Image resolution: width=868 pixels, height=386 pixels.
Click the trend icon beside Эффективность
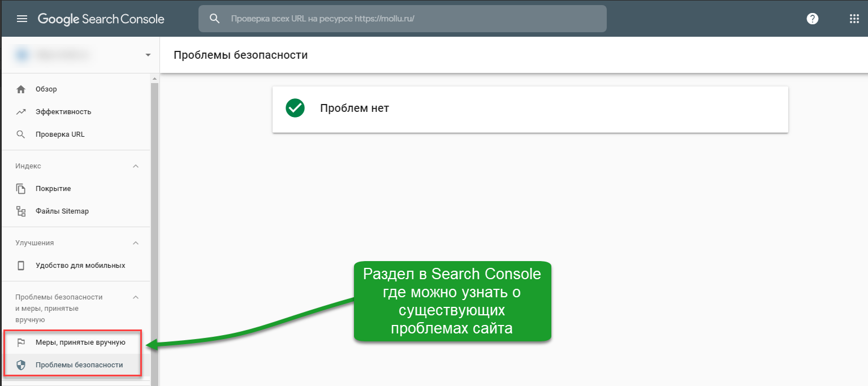(x=21, y=112)
